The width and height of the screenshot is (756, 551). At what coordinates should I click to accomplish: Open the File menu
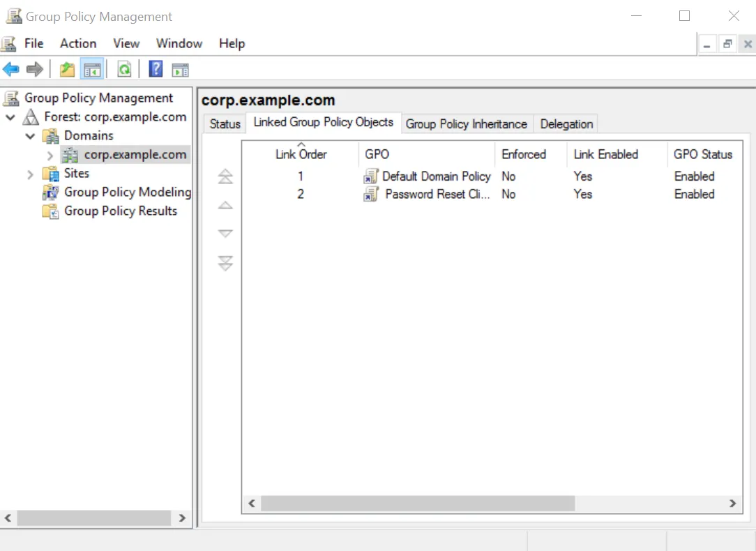[33, 43]
